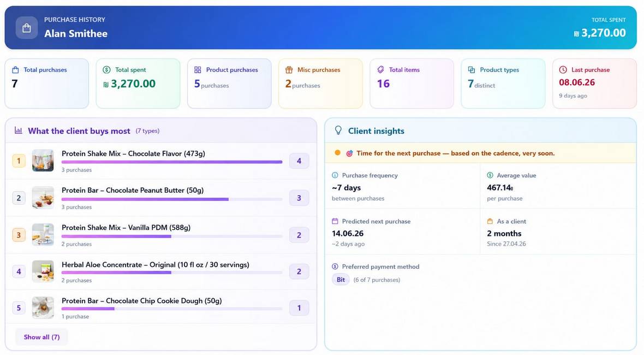This screenshot has width=644, height=355.
Task: Click the Chocolate Peanut Butter bar progress bar
Action: coord(172,199)
